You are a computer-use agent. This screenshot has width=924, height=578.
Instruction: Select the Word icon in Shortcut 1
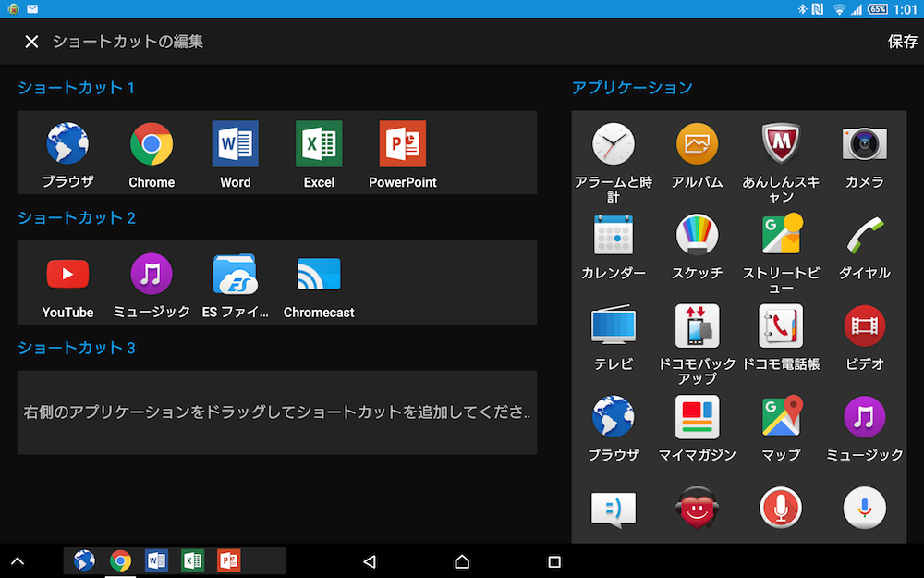[235, 143]
